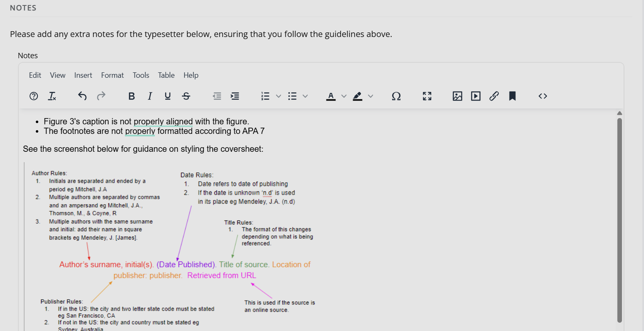Toggle bold formatting
The width and height of the screenshot is (644, 331).
[x=132, y=96]
